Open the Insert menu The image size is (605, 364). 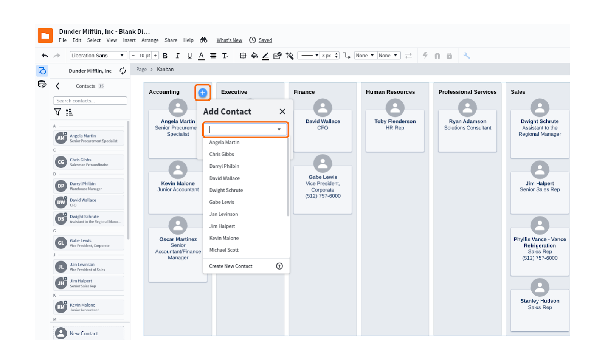[129, 40]
